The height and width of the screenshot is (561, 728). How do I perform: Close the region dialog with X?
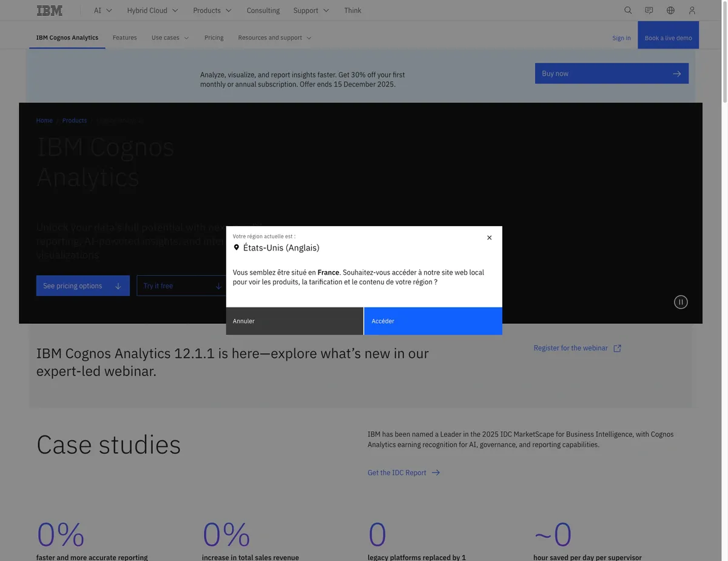click(490, 238)
